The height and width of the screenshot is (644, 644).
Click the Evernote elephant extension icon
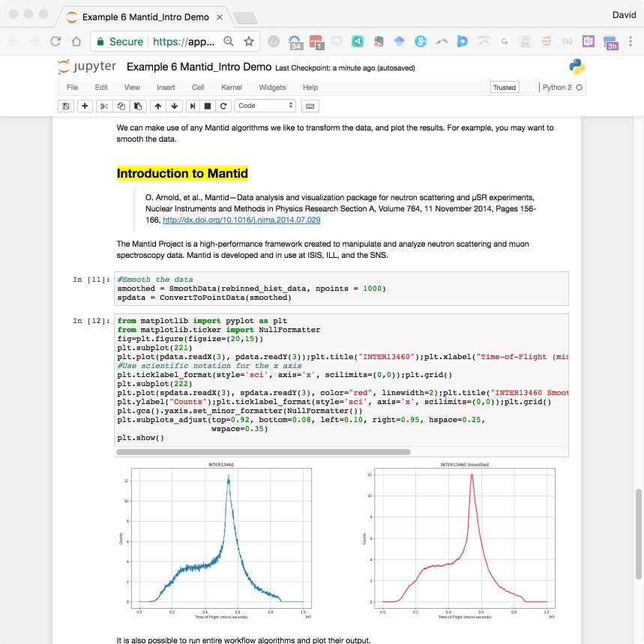pos(379,41)
